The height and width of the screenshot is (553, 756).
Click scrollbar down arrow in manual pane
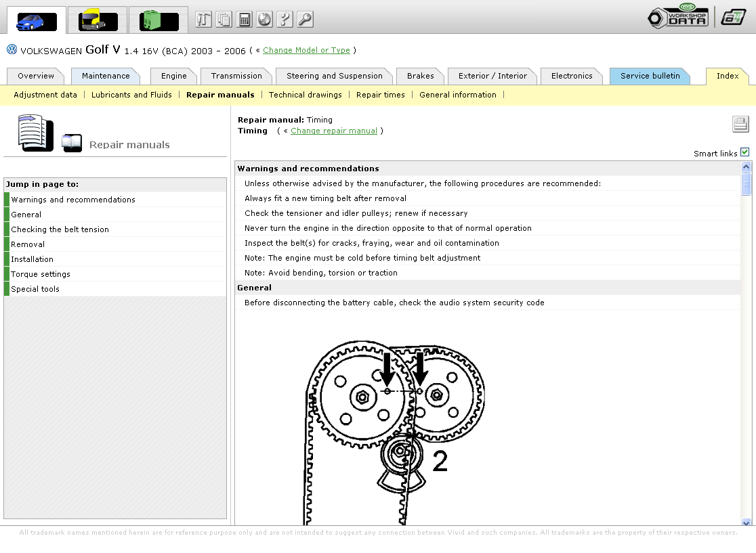click(x=746, y=522)
